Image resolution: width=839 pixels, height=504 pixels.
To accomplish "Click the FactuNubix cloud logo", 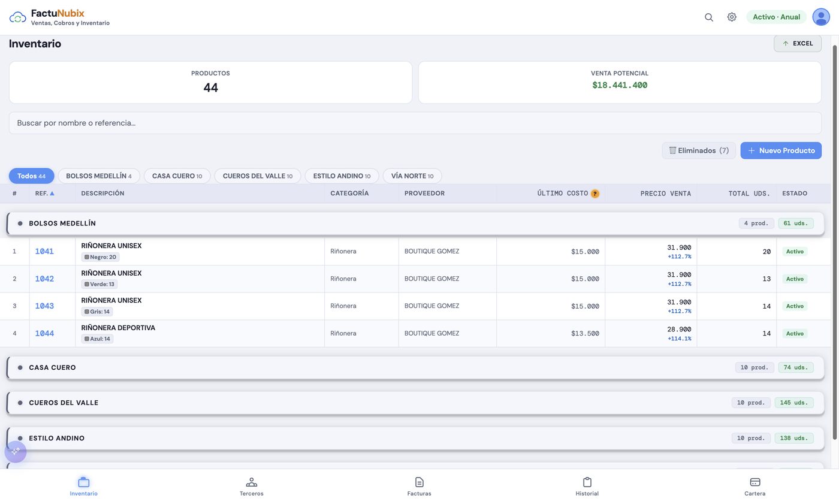I will 17,17.
